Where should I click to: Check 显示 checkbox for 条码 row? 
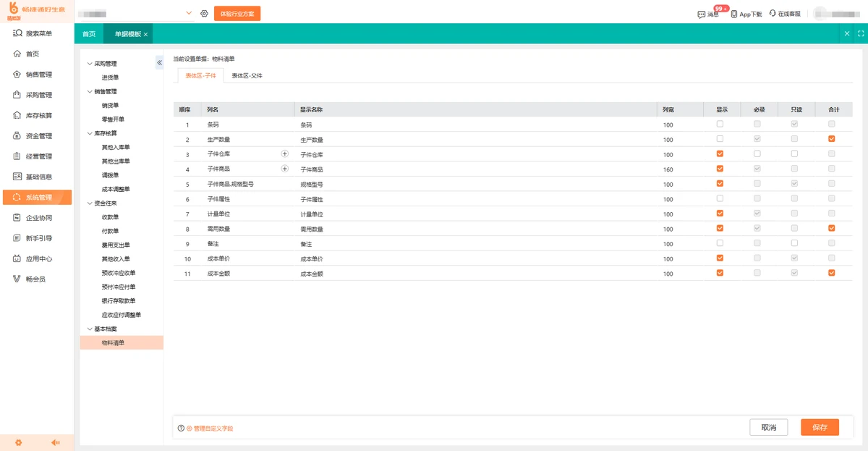(x=720, y=124)
